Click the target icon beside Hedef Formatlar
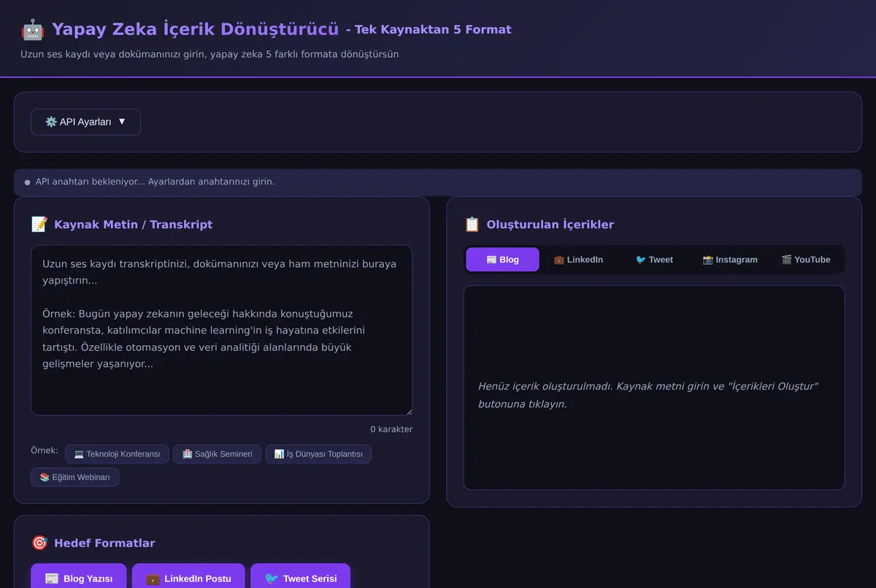 (x=39, y=543)
